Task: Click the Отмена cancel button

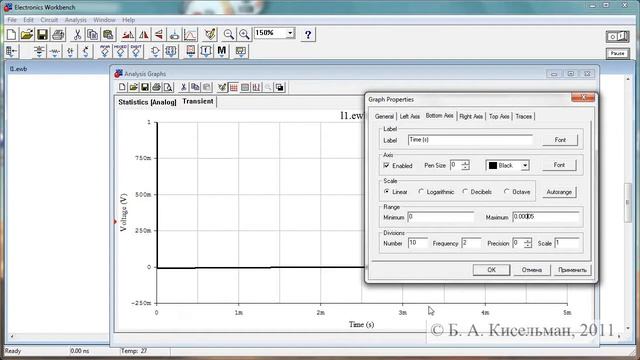Action: point(531,270)
